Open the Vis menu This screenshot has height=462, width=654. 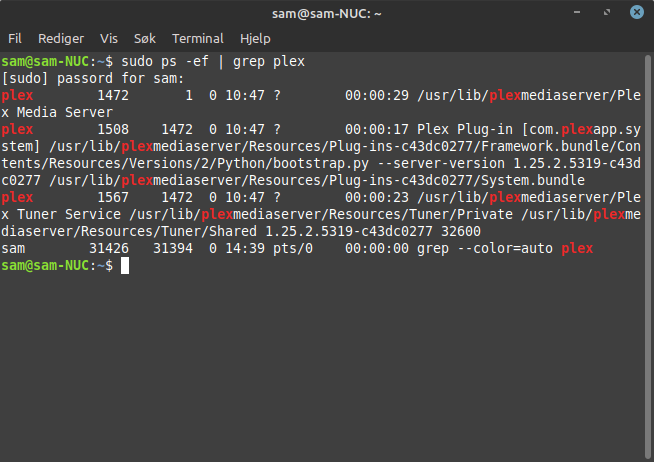(109, 39)
